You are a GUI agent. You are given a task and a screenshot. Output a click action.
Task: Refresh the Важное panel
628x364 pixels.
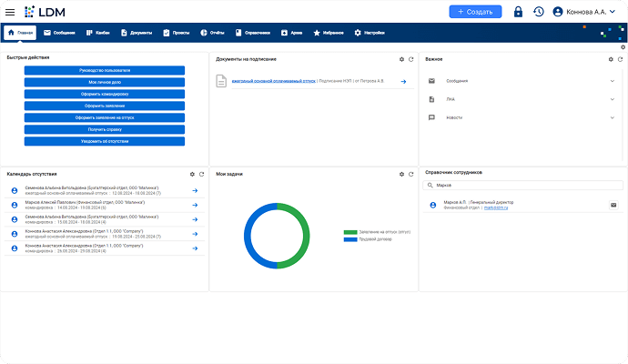click(x=621, y=59)
